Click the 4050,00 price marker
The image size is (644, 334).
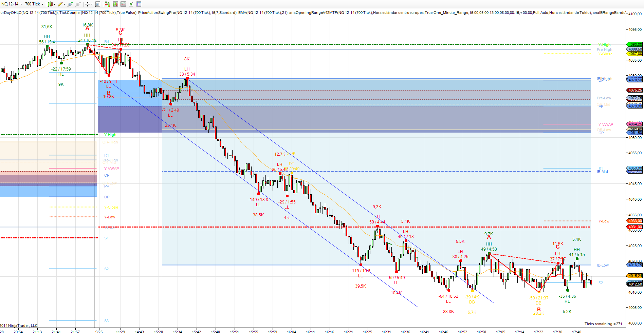(635, 168)
